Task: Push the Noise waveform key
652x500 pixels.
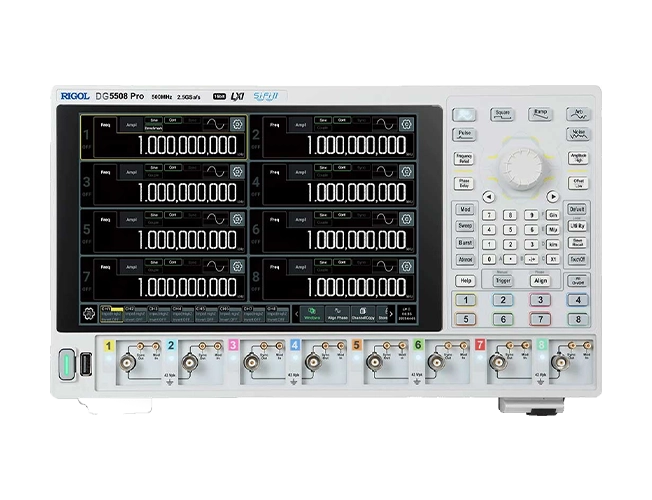Action: [578, 134]
